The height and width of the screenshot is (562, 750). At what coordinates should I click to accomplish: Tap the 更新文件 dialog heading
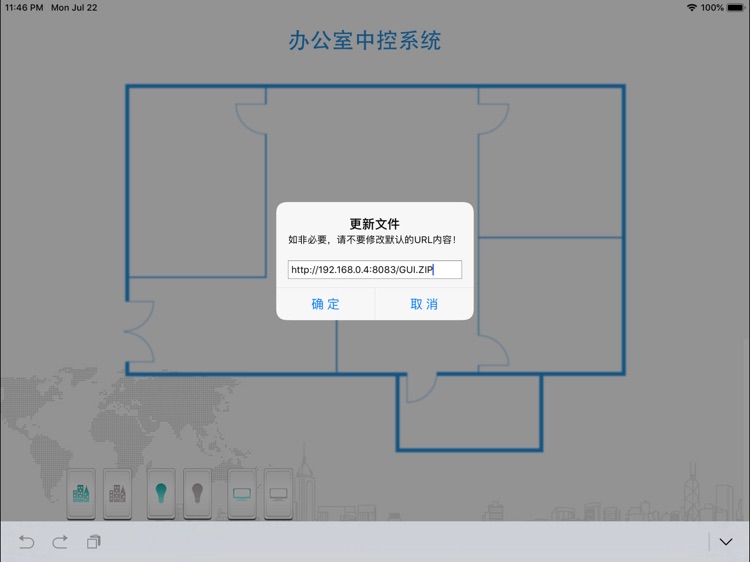pos(375,224)
